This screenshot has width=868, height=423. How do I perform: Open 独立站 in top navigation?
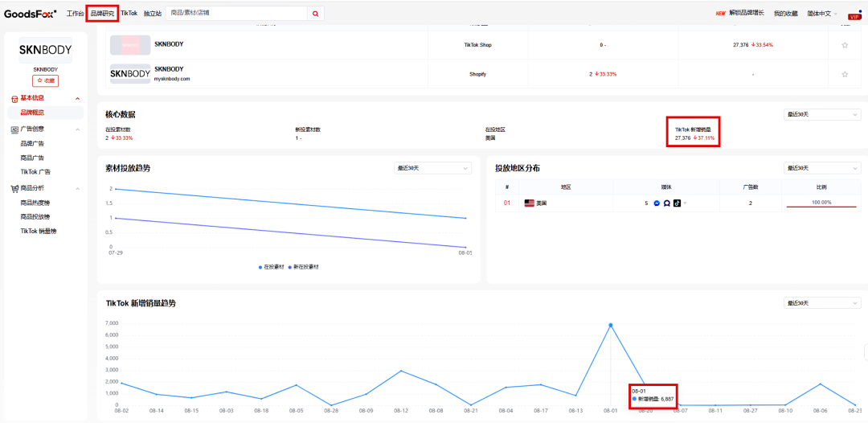[x=152, y=14]
